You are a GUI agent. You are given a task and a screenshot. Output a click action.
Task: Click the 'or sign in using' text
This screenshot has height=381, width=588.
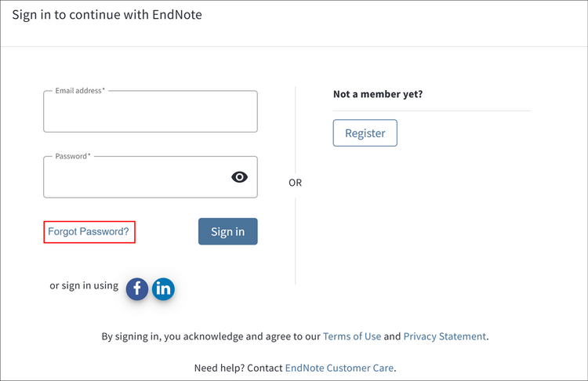click(84, 286)
